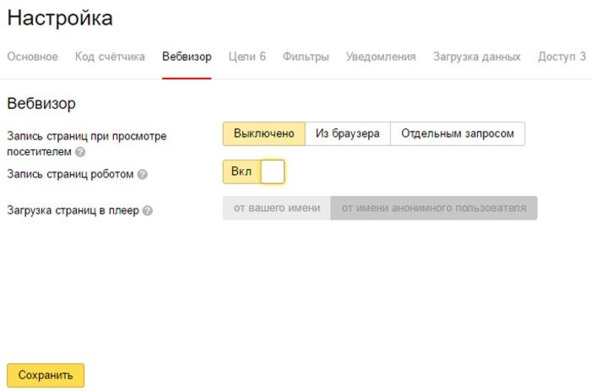This screenshot has width=591, height=391.
Task: Select the Вебвизор tab
Action: click(187, 57)
